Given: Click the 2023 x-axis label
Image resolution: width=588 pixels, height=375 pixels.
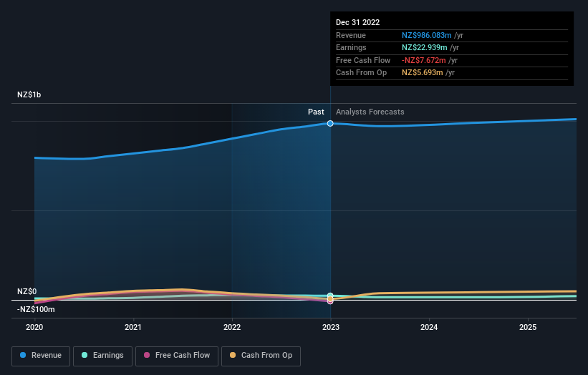Looking at the screenshot, I should point(331,328).
